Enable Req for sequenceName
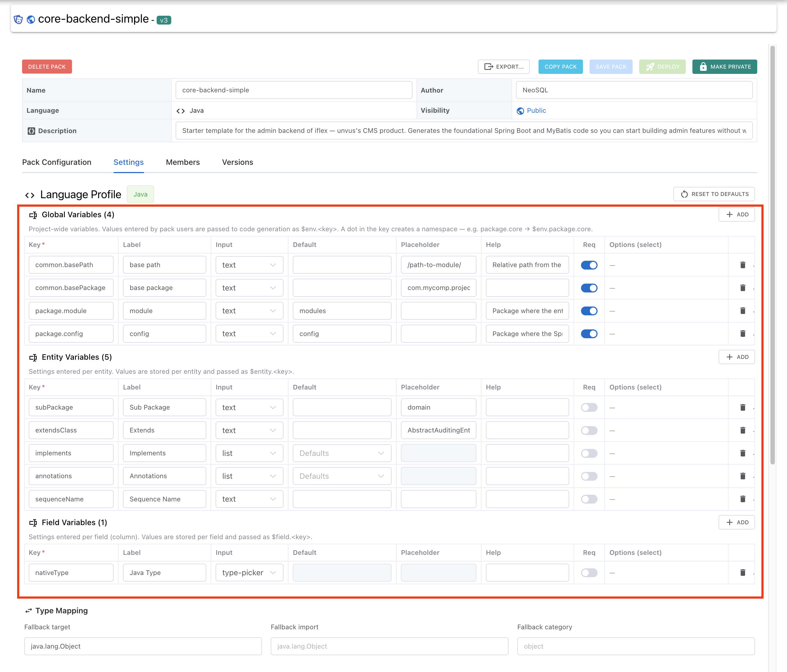Screen dimensions: 787x672 [x=589, y=499]
